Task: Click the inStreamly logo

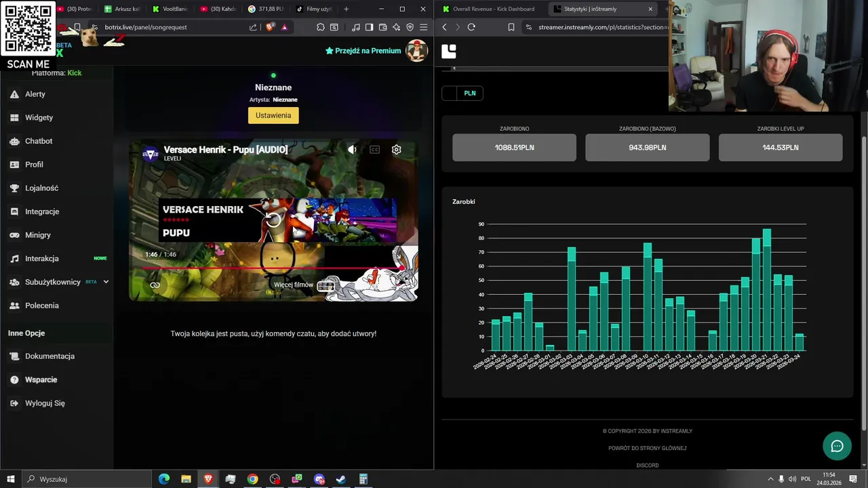Action: (449, 52)
